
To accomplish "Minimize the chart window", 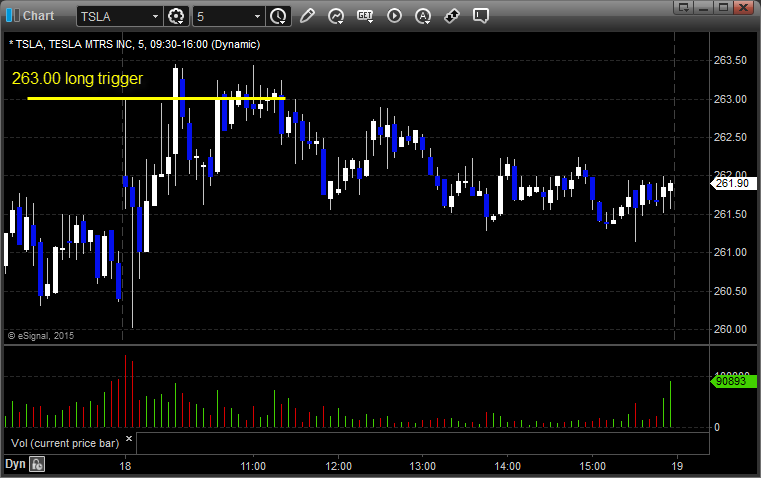I will (x=704, y=7).
